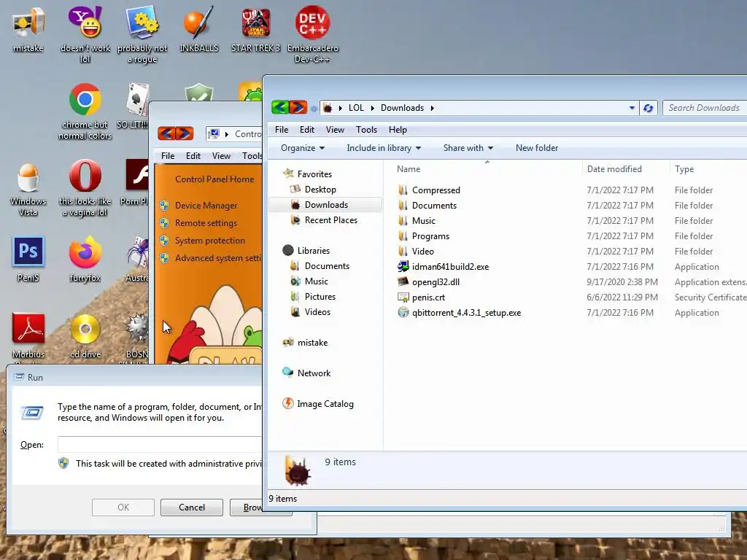The image size is (747, 560).
Task: Click the Search Downloads box
Action: pos(705,108)
